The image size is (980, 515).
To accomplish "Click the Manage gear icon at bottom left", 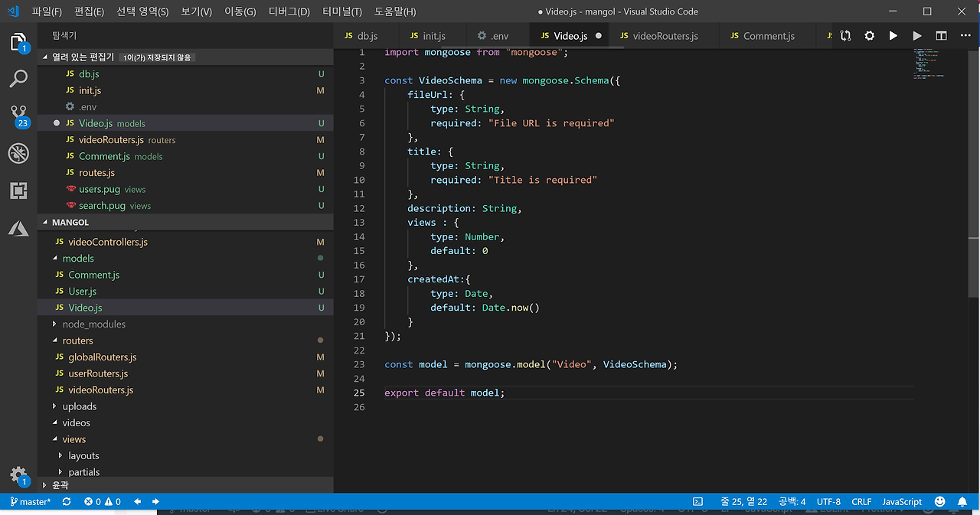I will click(18, 474).
